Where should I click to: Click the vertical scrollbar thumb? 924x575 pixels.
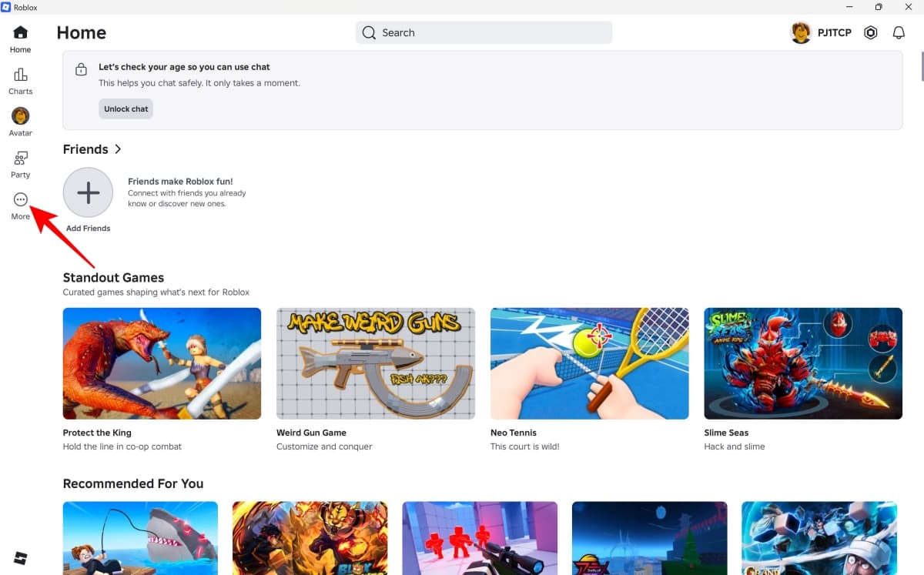[x=921, y=65]
